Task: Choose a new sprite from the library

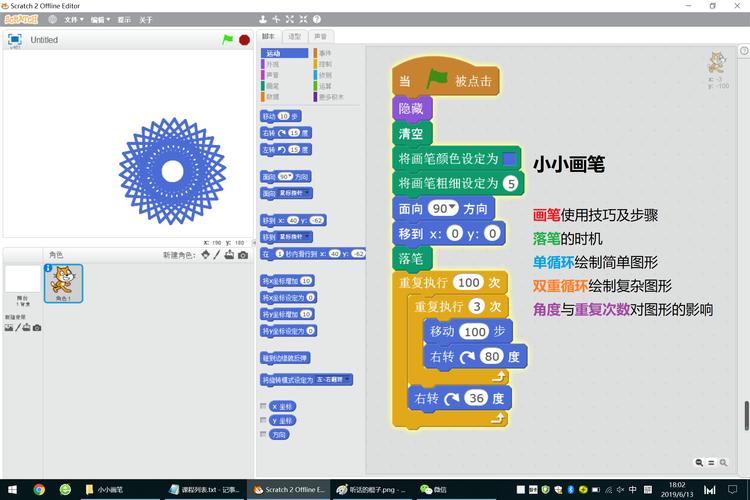Action: pos(206,255)
